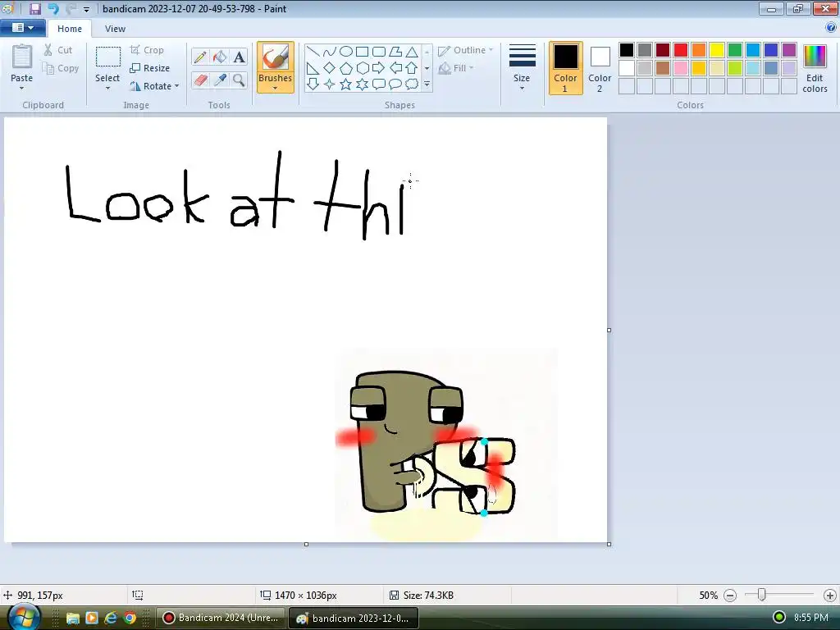Choose the Down arrow shape
This screenshot has height=630, width=840.
coord(313,84)
